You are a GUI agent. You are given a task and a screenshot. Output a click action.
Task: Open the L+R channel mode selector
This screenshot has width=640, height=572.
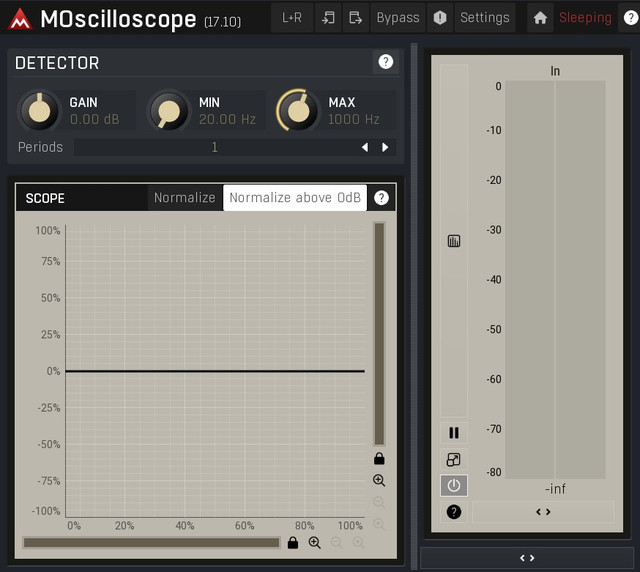click(292, 18)
